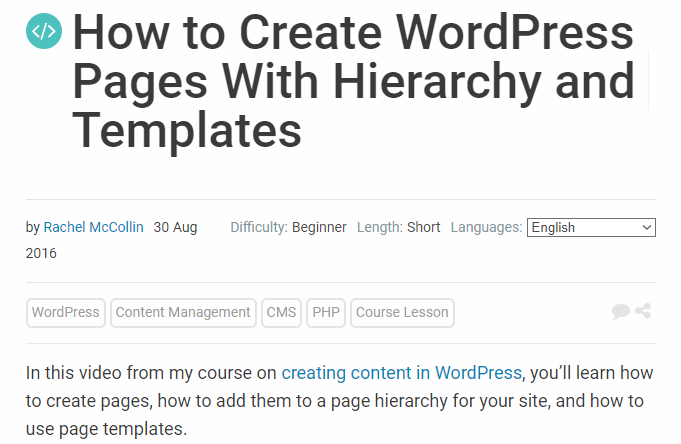Click the share icon beside tags

tap(643, 311)
